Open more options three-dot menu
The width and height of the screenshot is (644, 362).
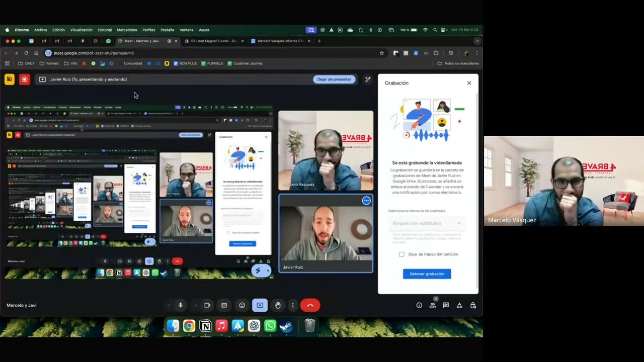pos(293,305)
